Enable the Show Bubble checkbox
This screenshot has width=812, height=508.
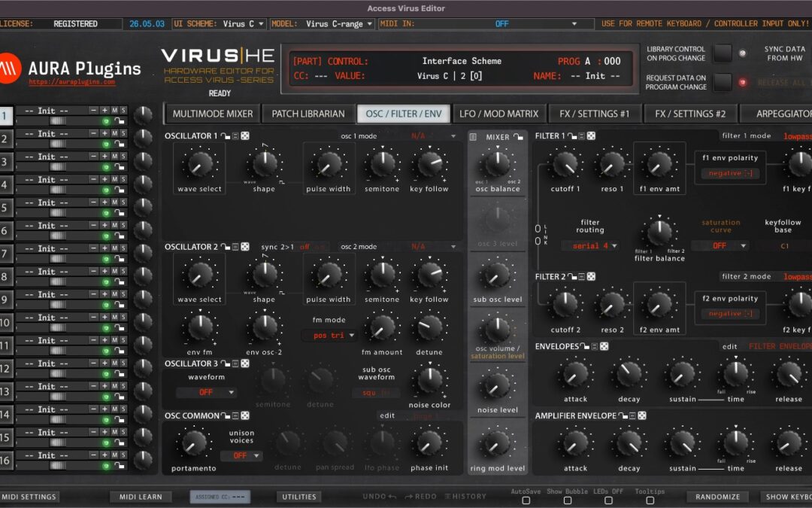(x=568, y=500)
